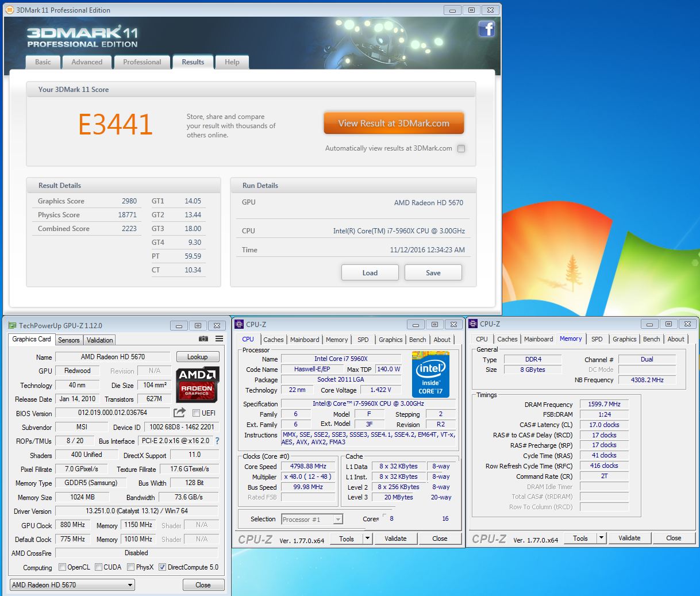700x596 pixels.
Task: Click the CPU tab window's title icon
Action: tap(240, 324)
